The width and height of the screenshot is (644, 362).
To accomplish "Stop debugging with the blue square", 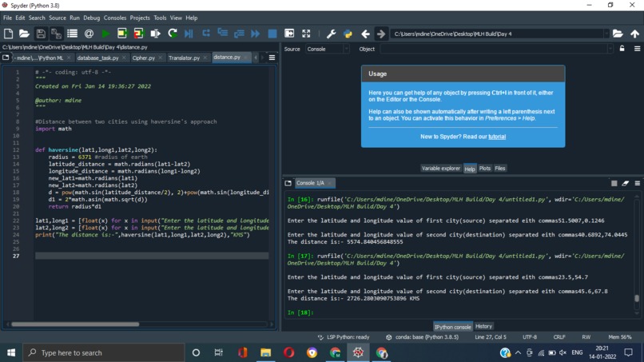I will tap(272, 34).
